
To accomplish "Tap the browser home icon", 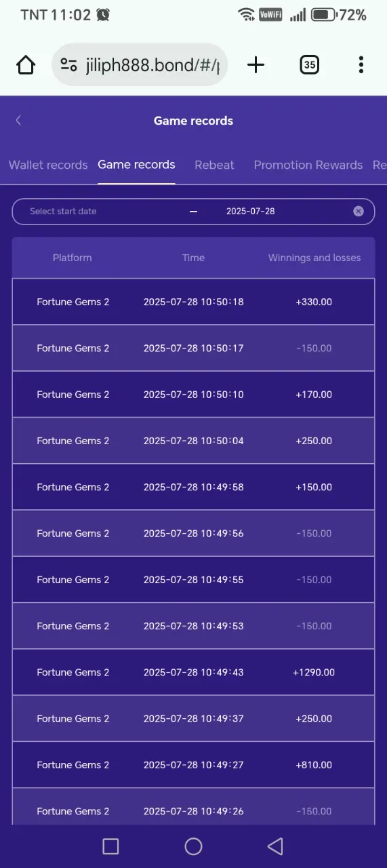I will pyautogui.click(x=26, y=65).
